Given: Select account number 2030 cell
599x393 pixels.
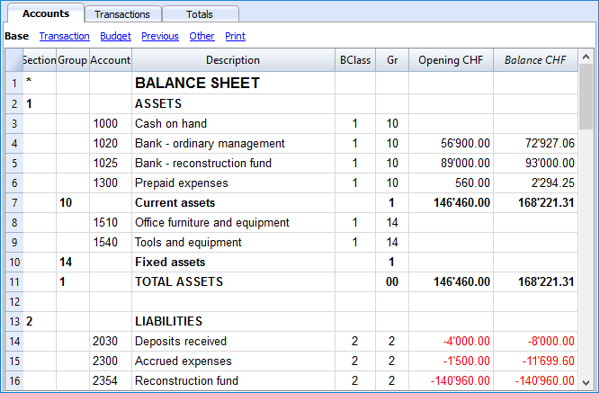Looking at the screenshot, I should (110, 341).
